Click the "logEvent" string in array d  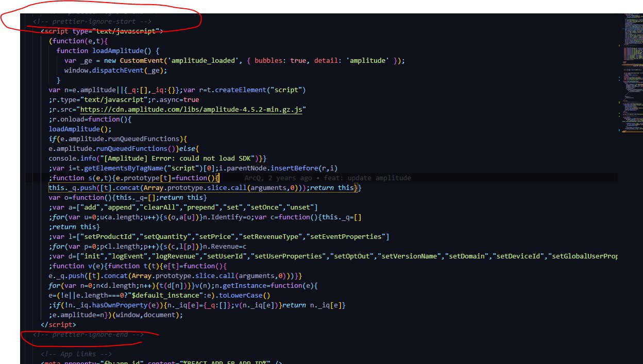tap(129, 256)
